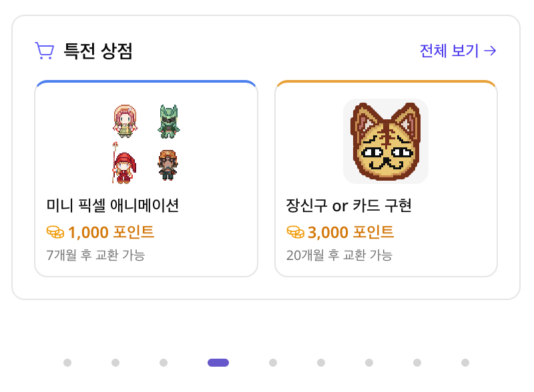Switch to the fifth carousel page dot
Image resolution: width=534 pixels, height=392 pixels.
point(273,363)
